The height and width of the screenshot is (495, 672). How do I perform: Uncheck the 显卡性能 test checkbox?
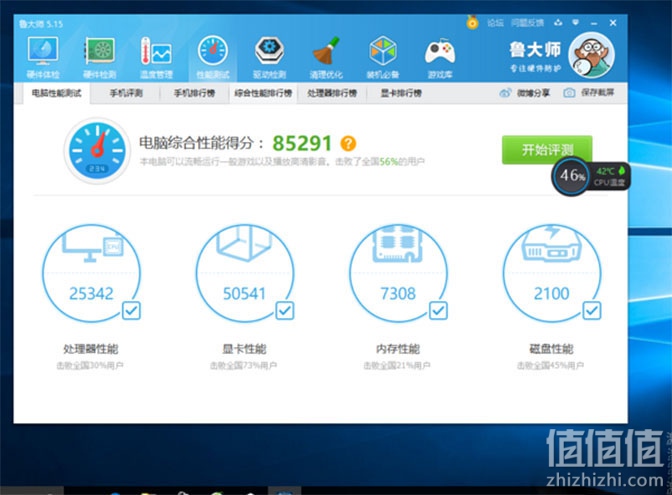point(285,311)
